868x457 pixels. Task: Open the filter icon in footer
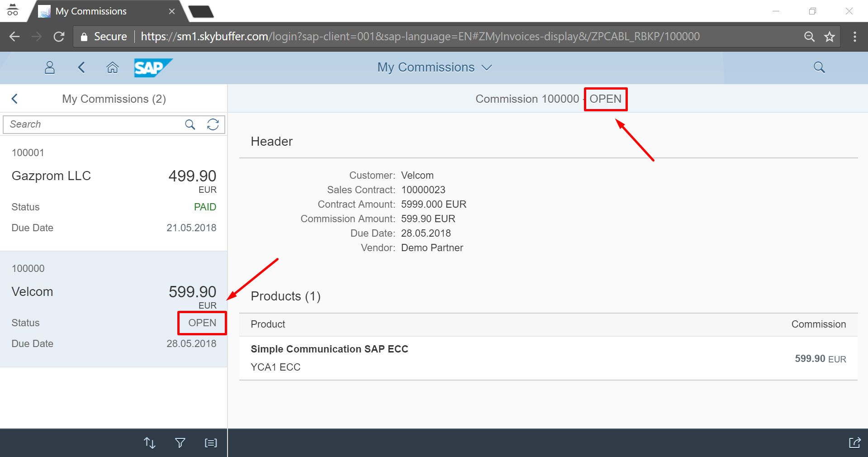[180, 443]
